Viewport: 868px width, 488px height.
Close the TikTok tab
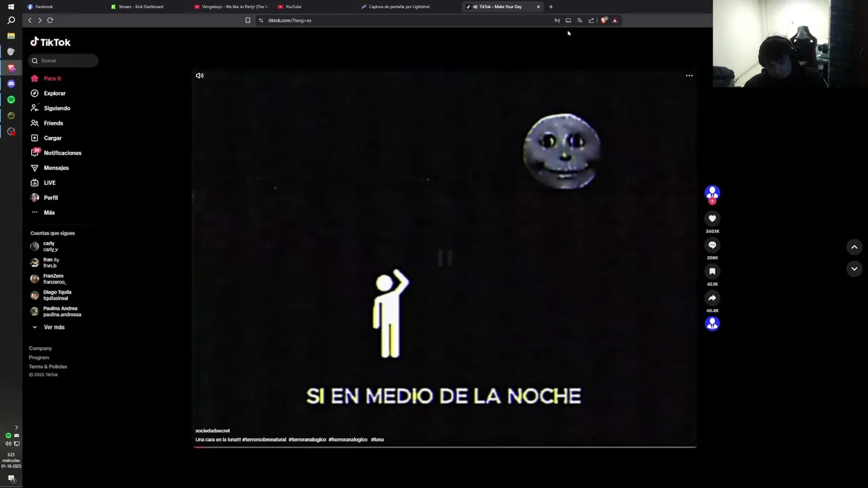click(538, 7)
